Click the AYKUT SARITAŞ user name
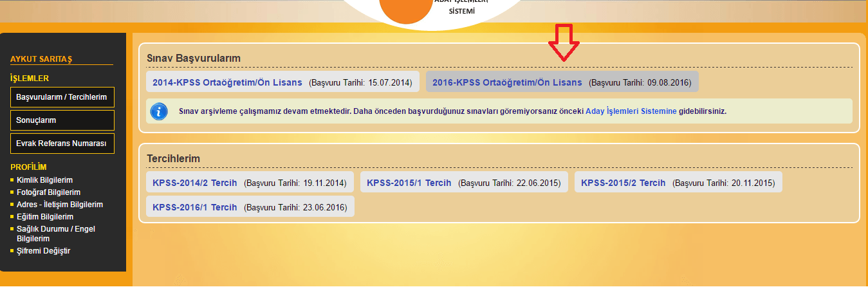The image size is (868, 296). click(x=41, y=59)
